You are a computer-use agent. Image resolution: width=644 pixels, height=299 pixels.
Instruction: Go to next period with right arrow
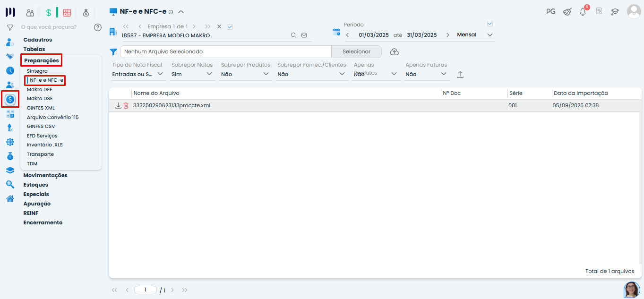point(447,35)
